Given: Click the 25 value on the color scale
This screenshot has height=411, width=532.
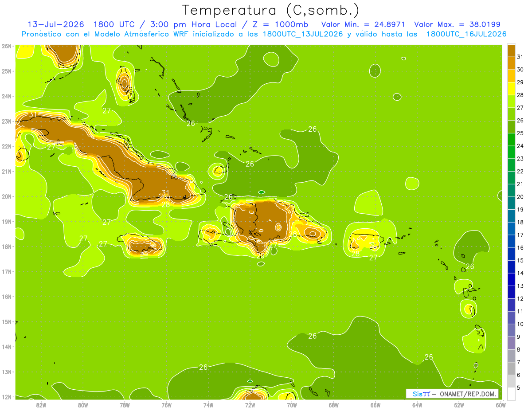Looking at the screenshot, I should [520, 133].
